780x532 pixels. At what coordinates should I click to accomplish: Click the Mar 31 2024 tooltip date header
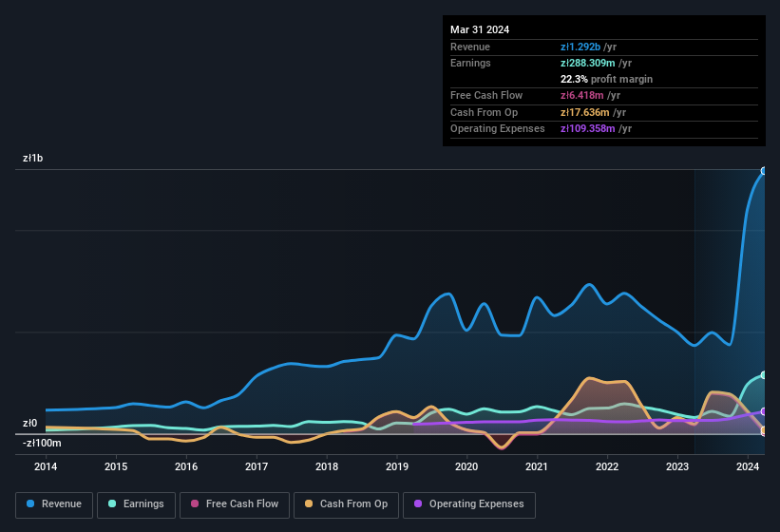[480, 29]
